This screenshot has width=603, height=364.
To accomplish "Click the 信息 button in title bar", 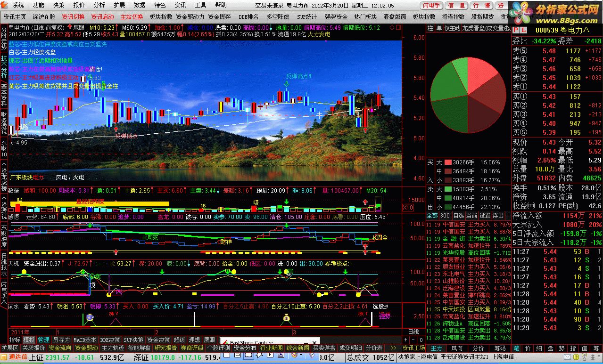I will point(456,6).
